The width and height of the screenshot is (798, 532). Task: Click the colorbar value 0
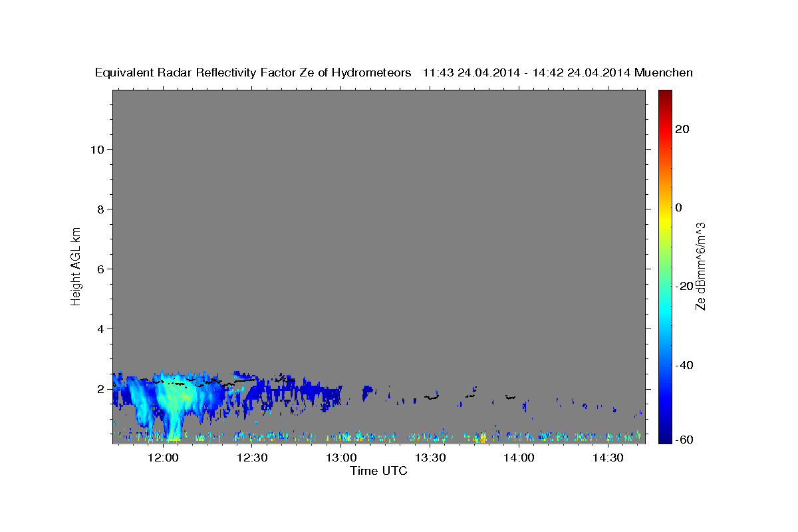[679, 207]
